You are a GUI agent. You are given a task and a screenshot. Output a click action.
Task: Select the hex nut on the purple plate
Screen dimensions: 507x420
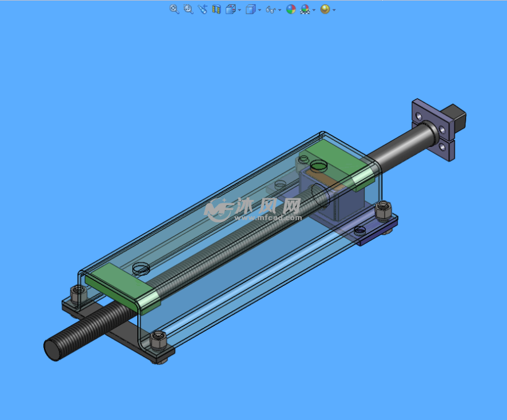[383, 210]
